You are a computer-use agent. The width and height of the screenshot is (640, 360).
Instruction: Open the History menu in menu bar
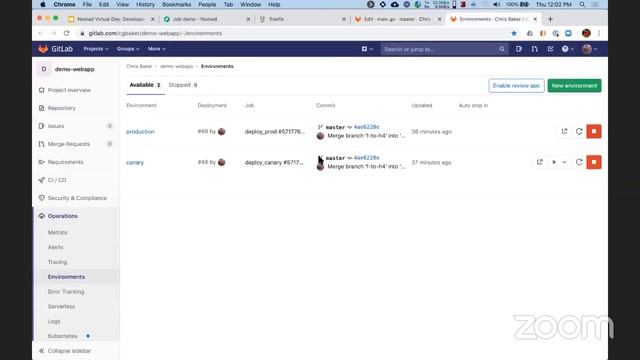pos(145,4)
